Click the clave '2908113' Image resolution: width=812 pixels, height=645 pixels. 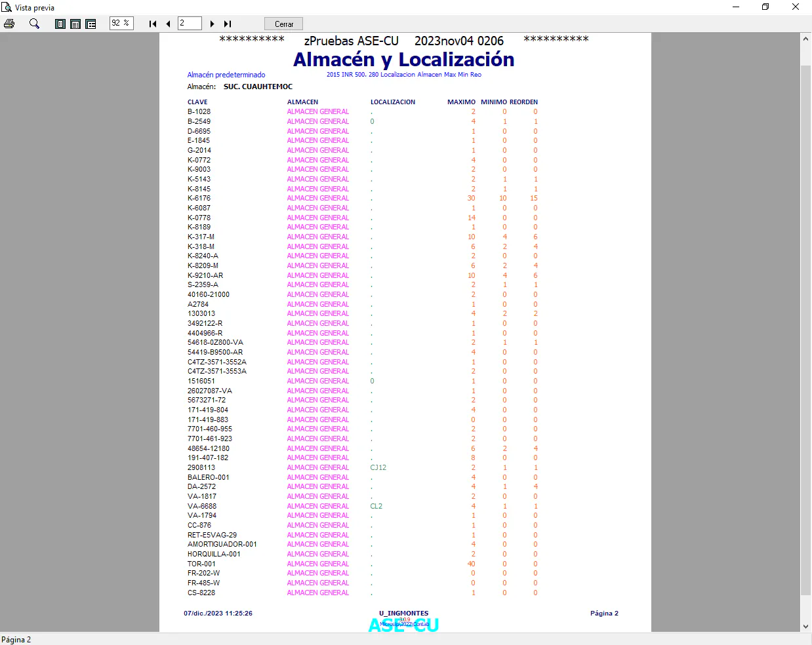point(201,467)
